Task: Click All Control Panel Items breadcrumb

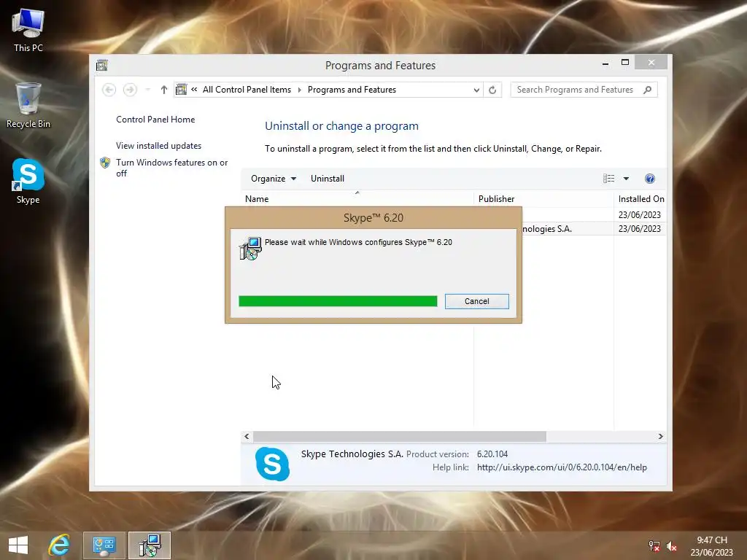Action: point(247,90)
